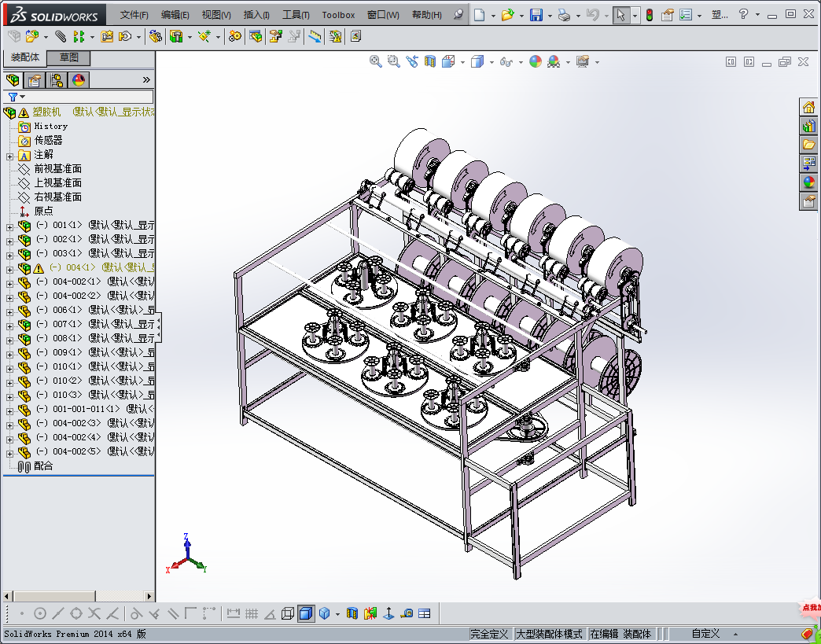Image resolution: width=821 pixels, height=644 pixels.
Task: Open the DisplayManager tab icon
Action: coord(79,80)
